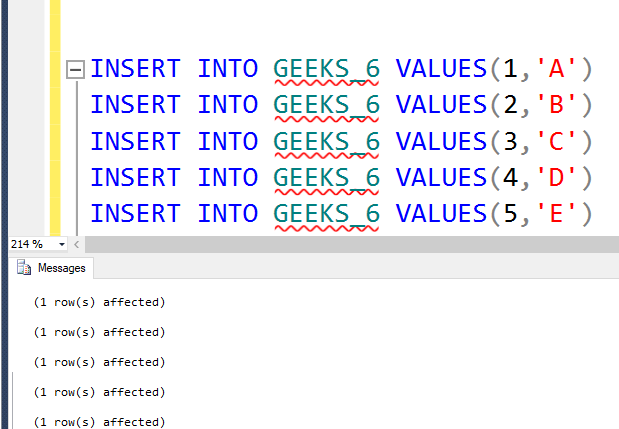Place cursor on VALUES in second line
This screenshot has width=619, height=429.
[x=441, y=105]
